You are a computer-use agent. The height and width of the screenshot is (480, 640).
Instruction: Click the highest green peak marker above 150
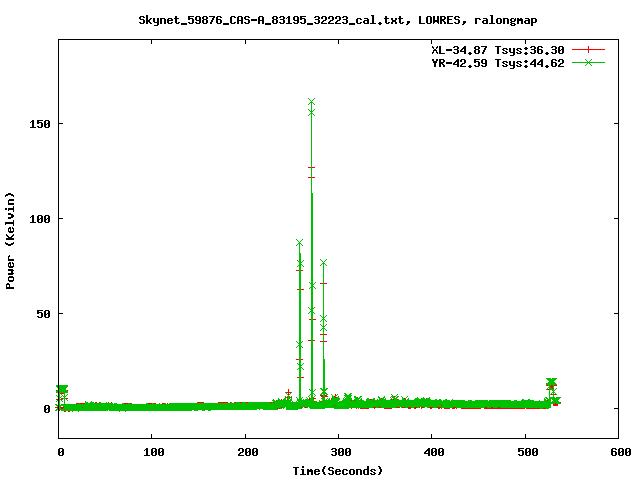pyautogui.click(x=311, y=102)
